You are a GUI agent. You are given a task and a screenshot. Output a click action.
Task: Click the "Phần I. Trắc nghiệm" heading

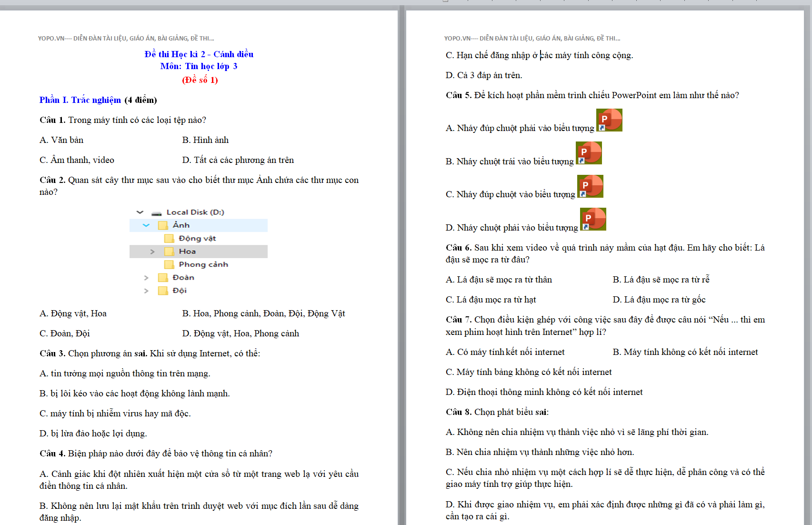80,100
